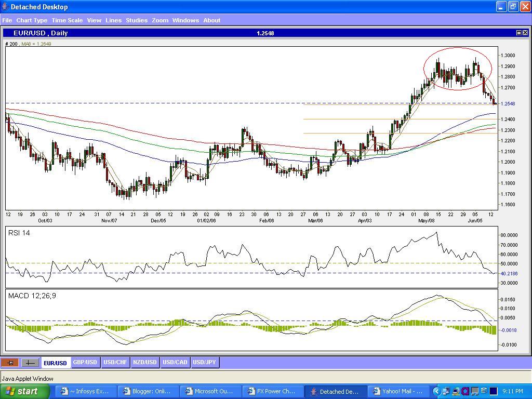Click the Java icon in the title bar
Image resolution: width=532 pixels, height=399 pixels.
(x=5, y=7)
